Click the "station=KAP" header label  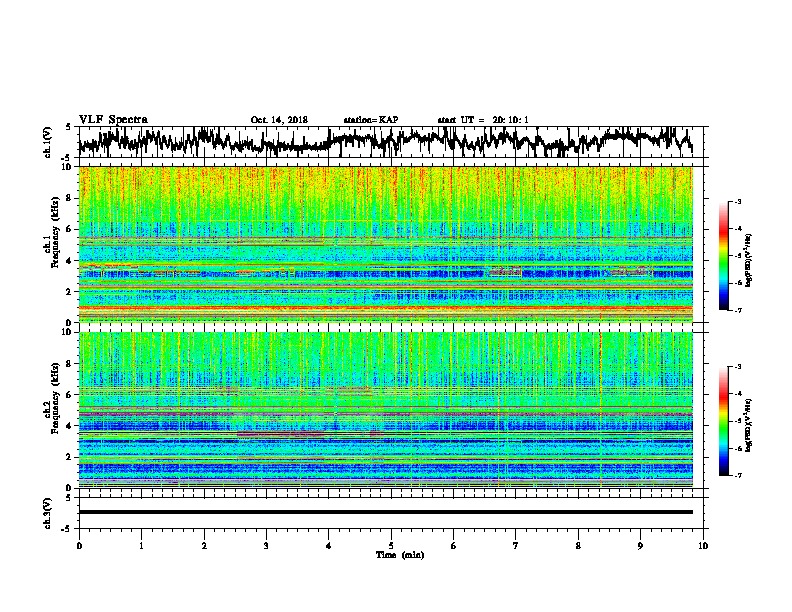pyautogui.click(x=371, y=120)
